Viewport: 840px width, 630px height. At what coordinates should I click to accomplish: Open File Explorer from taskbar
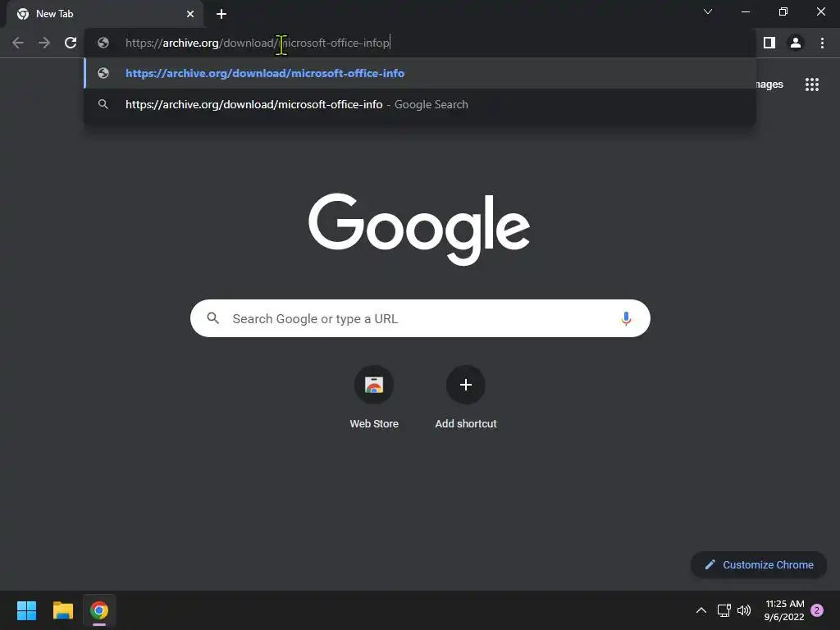(62, 610)
